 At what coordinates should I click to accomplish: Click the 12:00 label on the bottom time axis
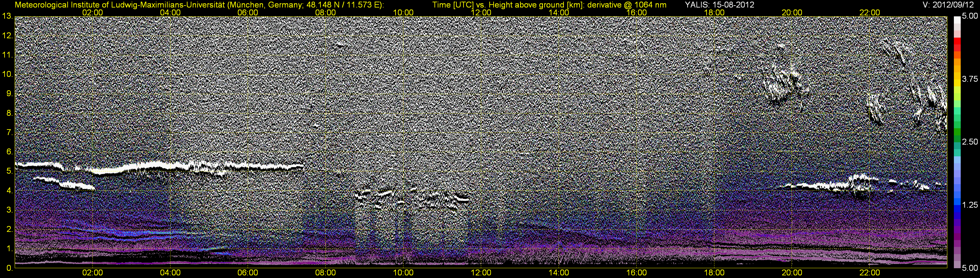click(x=481, y=273)
